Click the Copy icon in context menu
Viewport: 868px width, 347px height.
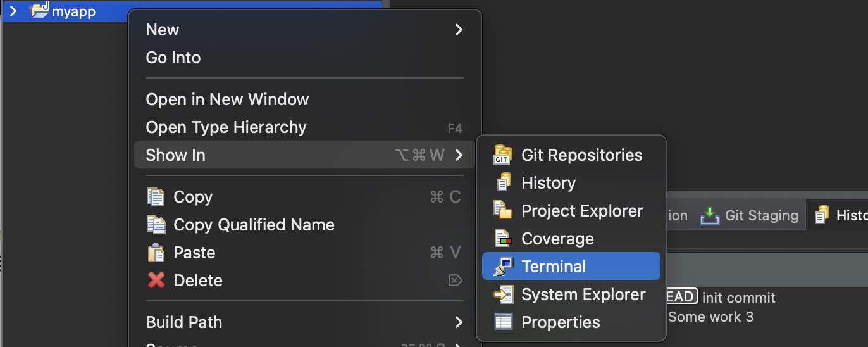tap(156, 197)
